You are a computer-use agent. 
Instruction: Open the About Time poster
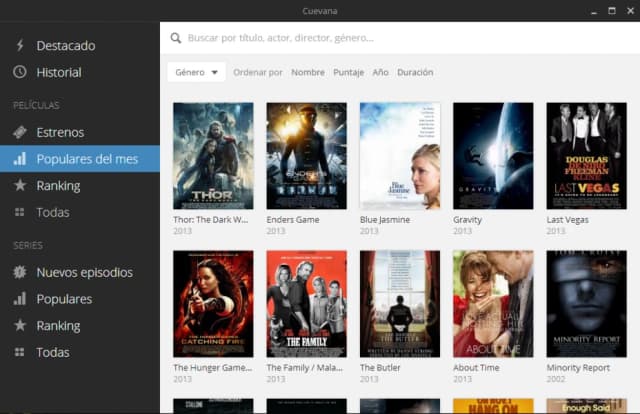pyautogui.click(x=493, y=304)
